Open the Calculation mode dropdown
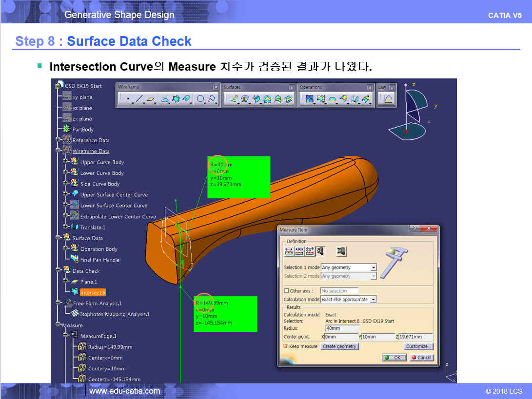This screenshot has height=399, width=532. tap(373, 300)
